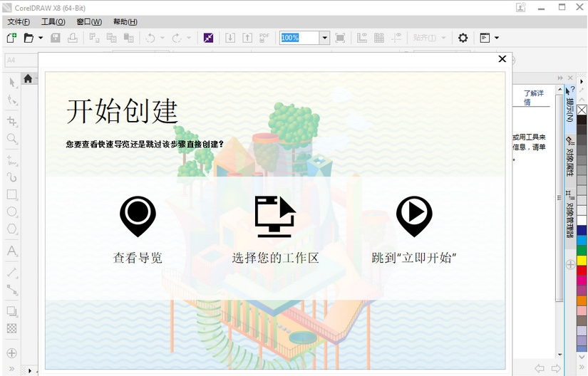Click the New document icon
The width and height of the screenshot is (588, 376).
click(x=12, y=38)
